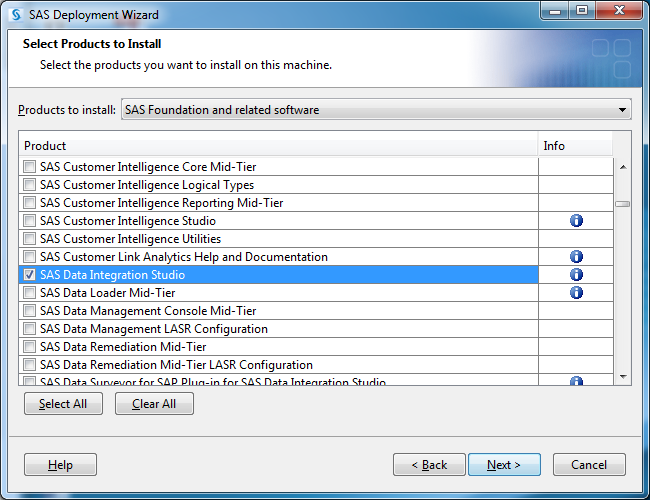650x500 pixels.
Task: Minimize the SAS Deployment Wizard window
Action: click(x=555, y=11)
